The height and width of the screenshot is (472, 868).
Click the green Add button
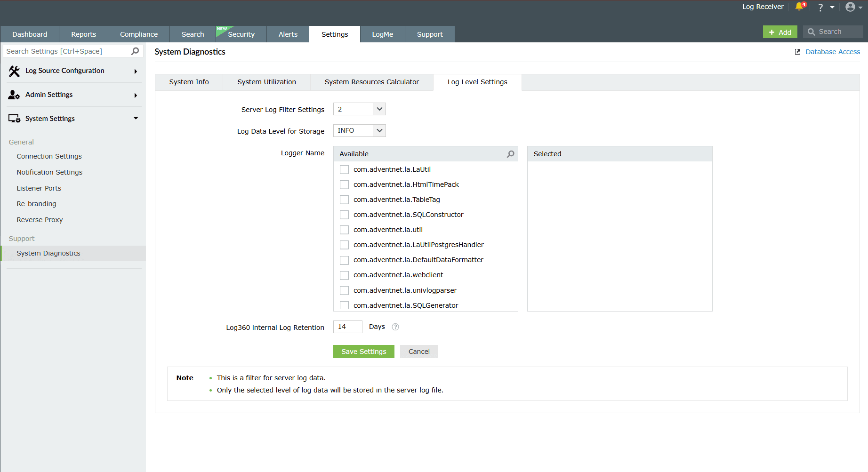[x=780, y=32]
